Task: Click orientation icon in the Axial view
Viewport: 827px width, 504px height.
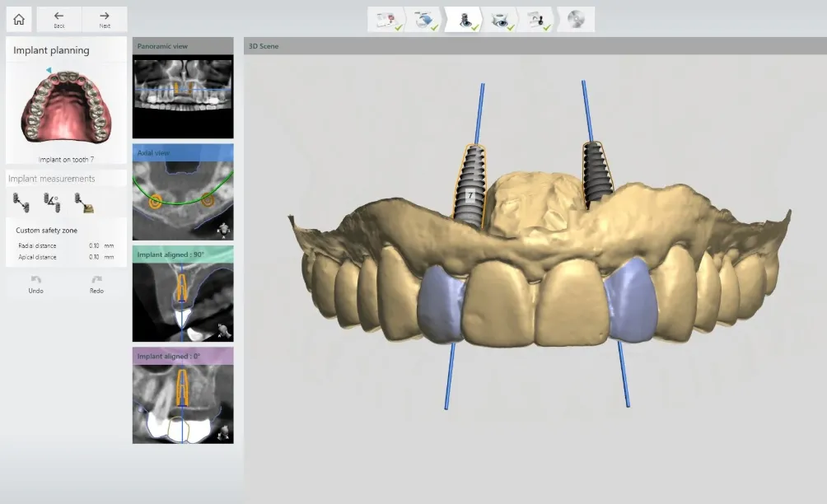Action: point(223,230)
